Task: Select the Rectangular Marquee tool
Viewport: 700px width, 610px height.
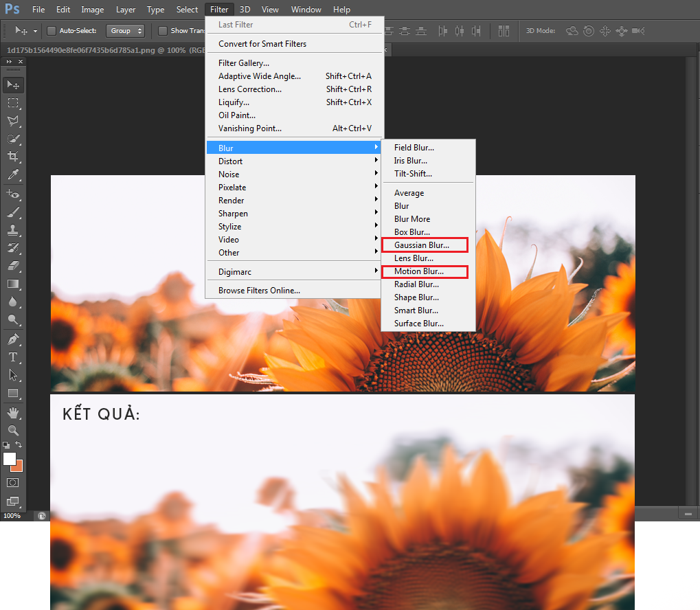Action: click(13, 103)
